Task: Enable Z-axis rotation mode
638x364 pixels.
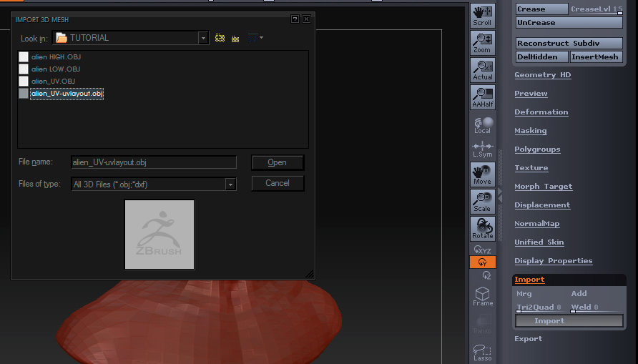Action: point(486,275)
